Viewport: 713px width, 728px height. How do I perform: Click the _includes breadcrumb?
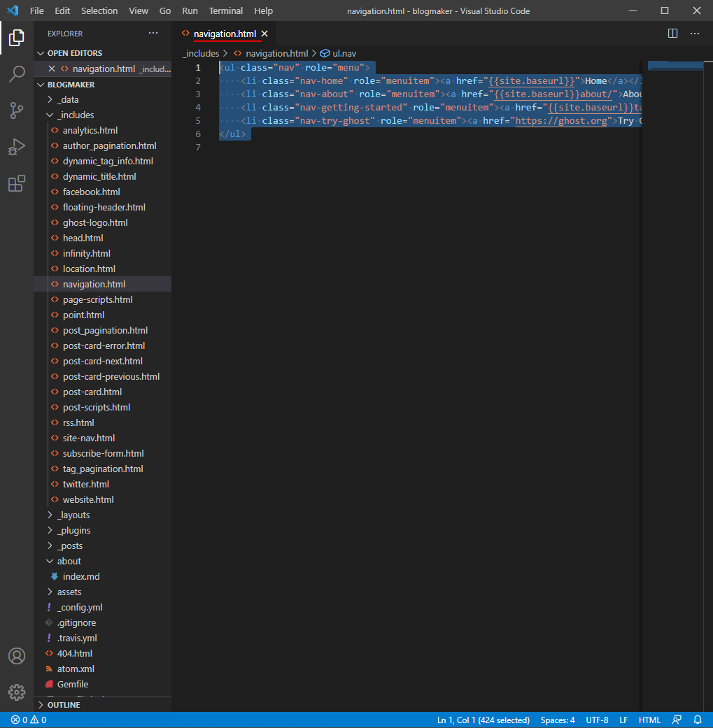click(x=201, y=54)
